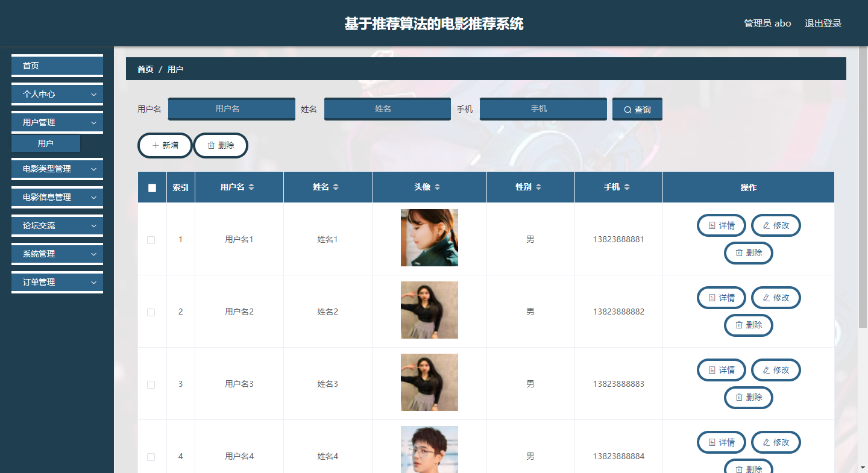Check the row checkbox for 用户名4

click(151, 456)
